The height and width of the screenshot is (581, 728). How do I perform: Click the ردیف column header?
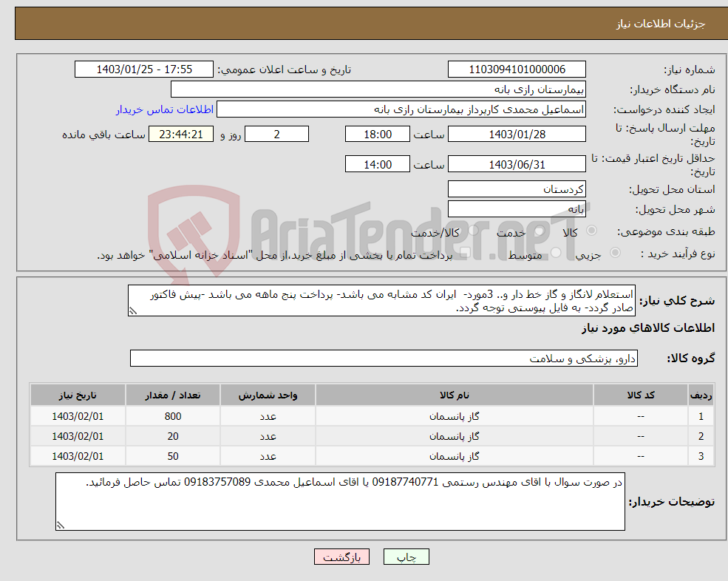point(701,395)
